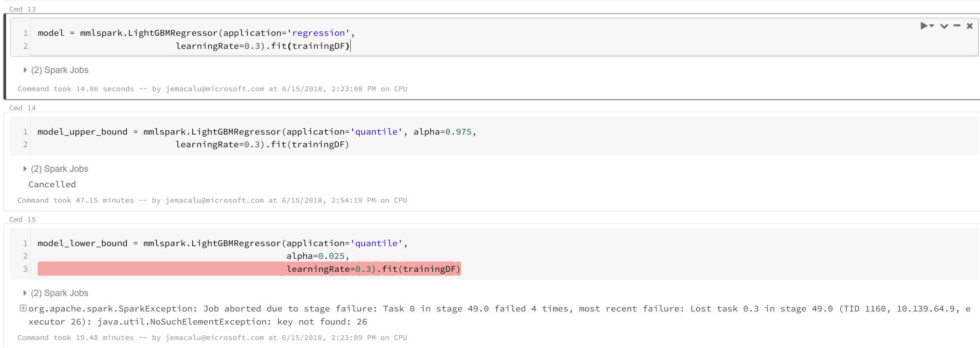Viewport: 980px width, 348px height.
Task: Click the plus icon before SparkException error
Action: click(x=24, y=308)
